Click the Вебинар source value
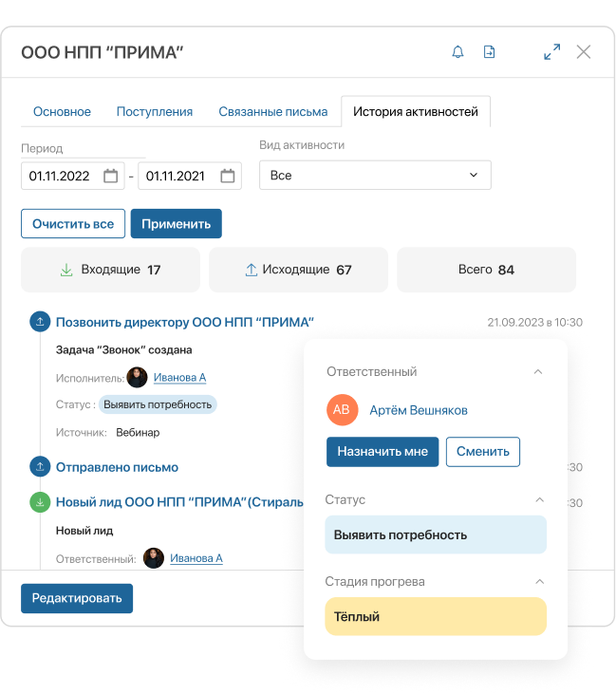The image size is (616, 694). pos(138,432)
